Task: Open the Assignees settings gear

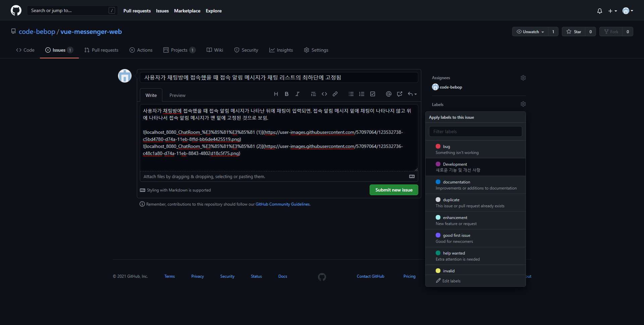Action: click(523, 77)
